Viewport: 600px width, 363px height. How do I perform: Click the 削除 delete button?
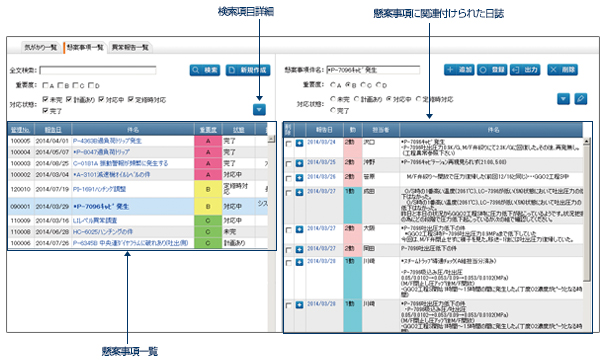(x=562, y=70)
